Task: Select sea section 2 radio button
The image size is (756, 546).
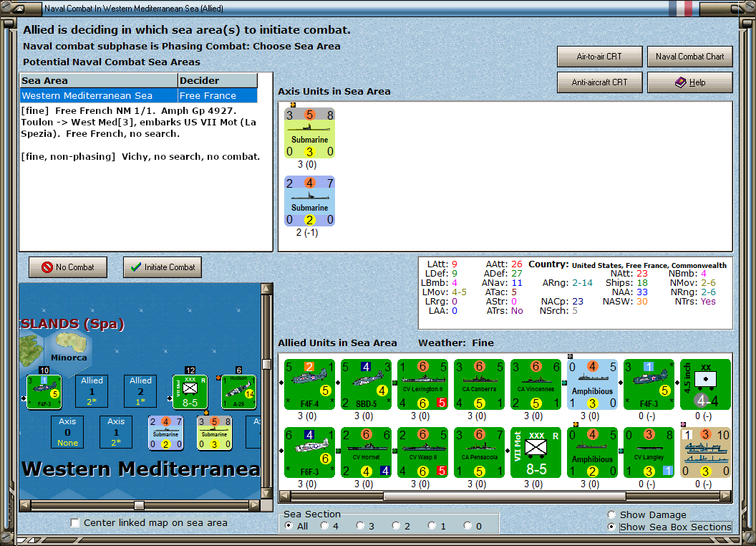Action: click(396, 526)
